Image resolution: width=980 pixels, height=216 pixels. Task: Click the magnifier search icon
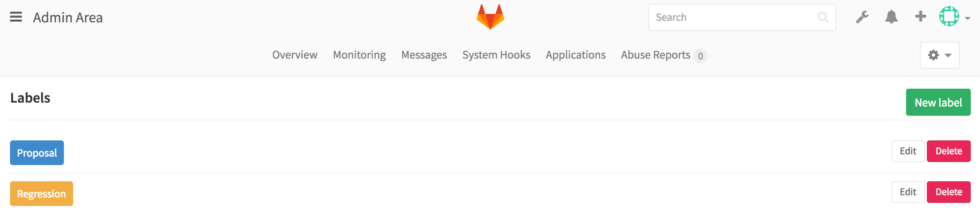823,17
